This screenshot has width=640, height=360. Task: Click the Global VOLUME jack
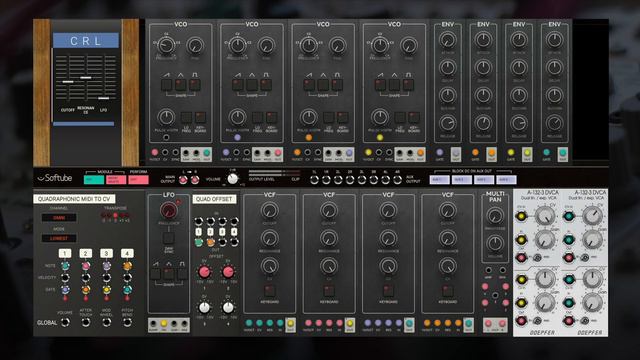[x=65, y=322]
